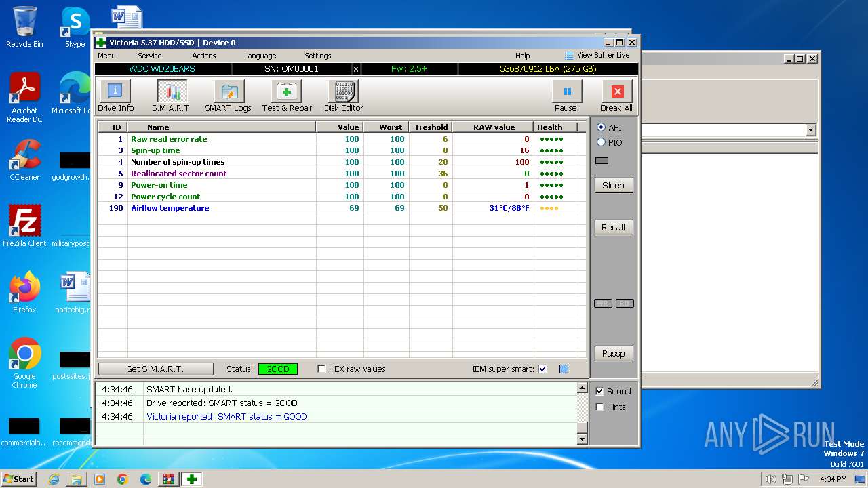The height and width of the screenshot is (488, 868).
Task: Select the Spin-up time row
Action: click(x=342, y=150)
